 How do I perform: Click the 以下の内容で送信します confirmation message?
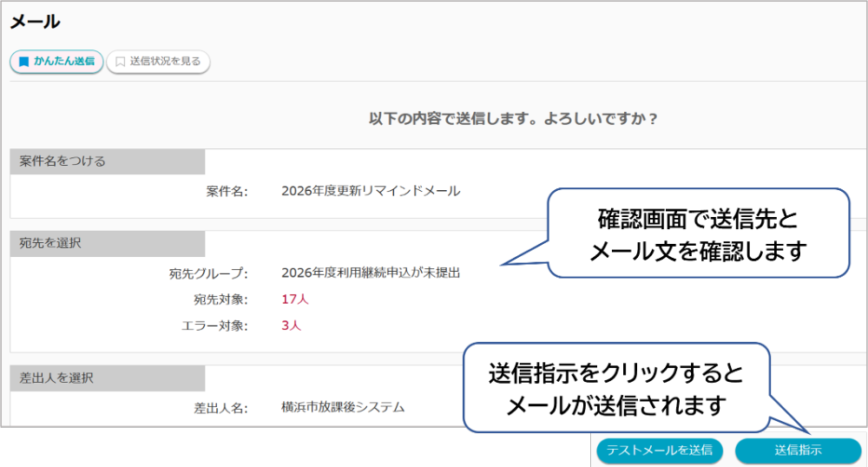(x=513, y=118)
